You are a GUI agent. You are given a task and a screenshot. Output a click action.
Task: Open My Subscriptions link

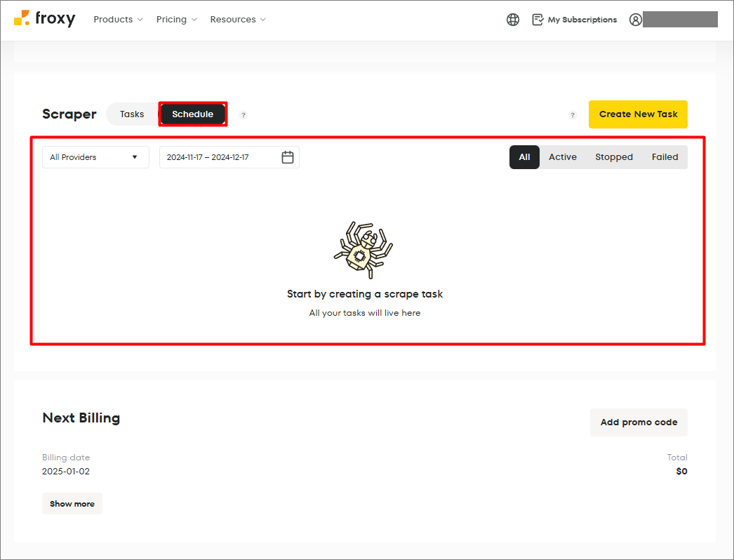tap(582, 20)
